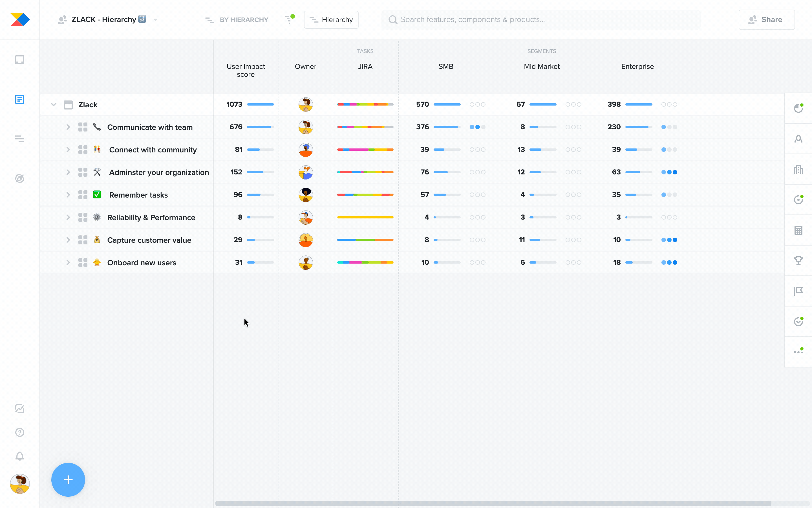Open the analytics chart sidebar icon
This screenshot has width=812, height=508.
pos(20,409)
